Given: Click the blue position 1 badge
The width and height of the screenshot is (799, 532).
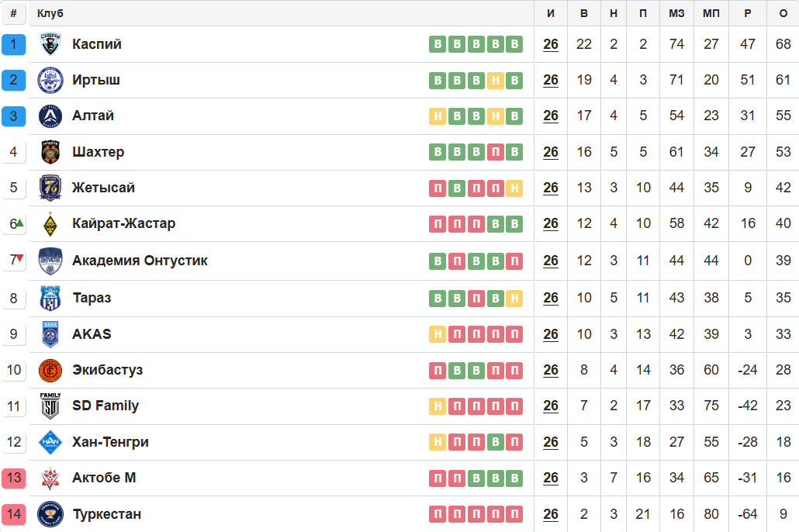Looking at the screenshot, I should tap(14, 44).
